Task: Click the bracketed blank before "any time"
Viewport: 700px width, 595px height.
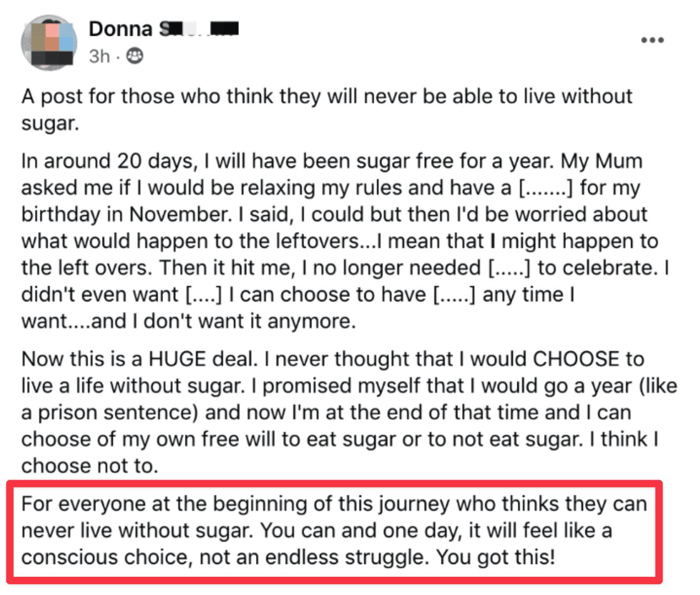Action: coord(453,295)
